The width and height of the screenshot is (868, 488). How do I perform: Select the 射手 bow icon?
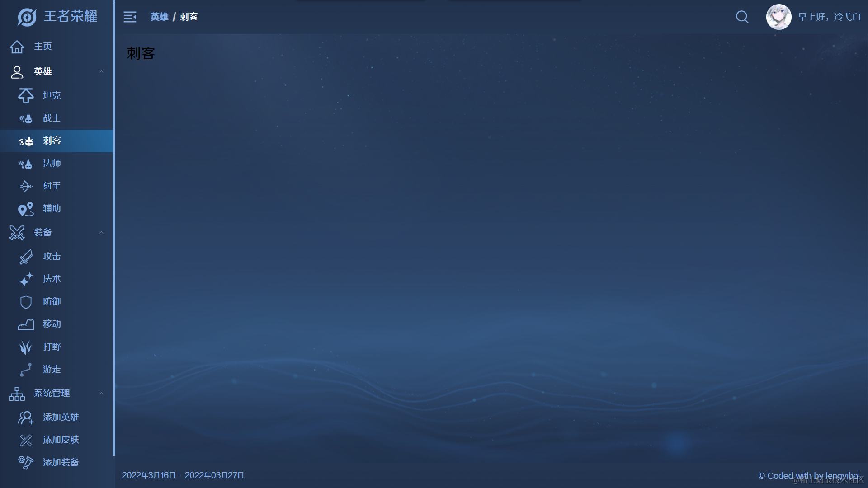tap(26, 186)
